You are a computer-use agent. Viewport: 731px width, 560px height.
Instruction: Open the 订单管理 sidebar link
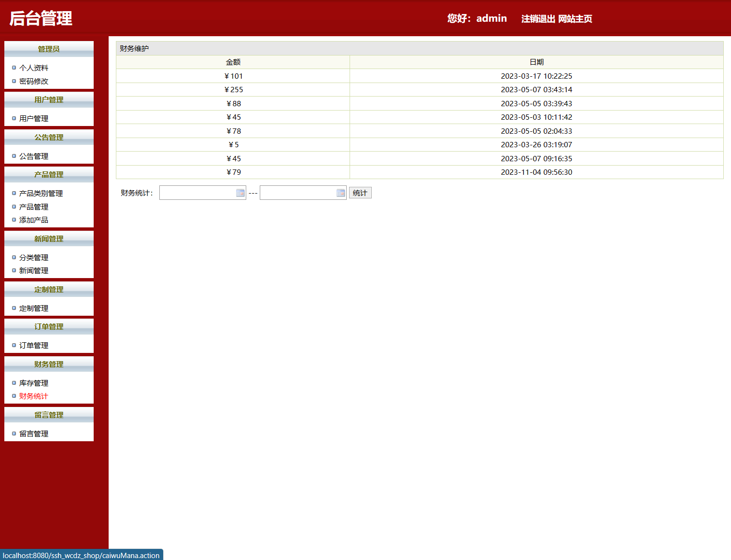(34, 346)
